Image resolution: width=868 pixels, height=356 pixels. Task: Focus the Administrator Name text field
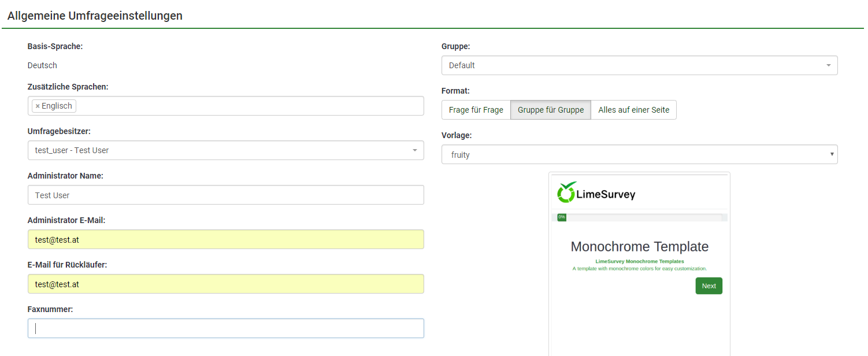(225, 195)
